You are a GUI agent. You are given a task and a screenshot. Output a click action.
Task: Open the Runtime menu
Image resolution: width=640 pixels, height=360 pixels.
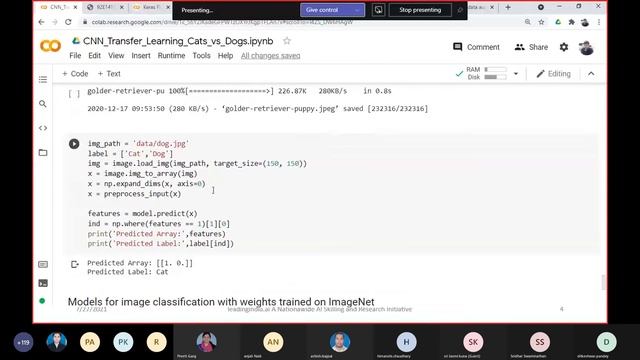click(171, 56)
